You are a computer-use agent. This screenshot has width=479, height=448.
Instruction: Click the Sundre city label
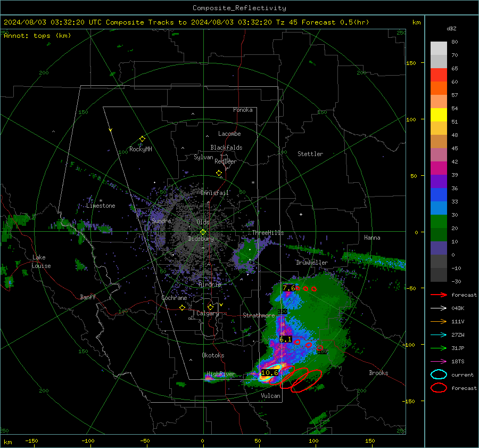click(x=161, y=221)
